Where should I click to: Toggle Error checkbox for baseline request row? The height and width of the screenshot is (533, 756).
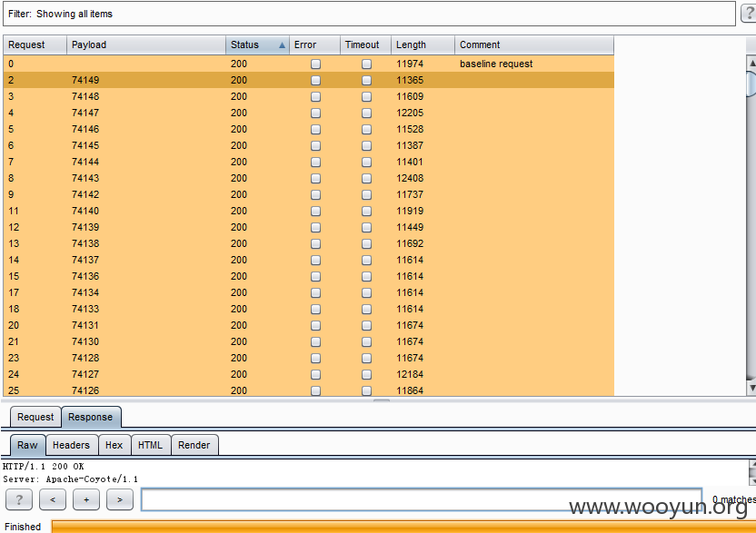coord(315,64)
